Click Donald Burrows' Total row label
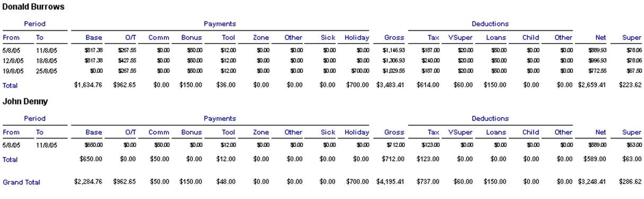The width and height of the screenshot is (644, 199). point(10,85)
